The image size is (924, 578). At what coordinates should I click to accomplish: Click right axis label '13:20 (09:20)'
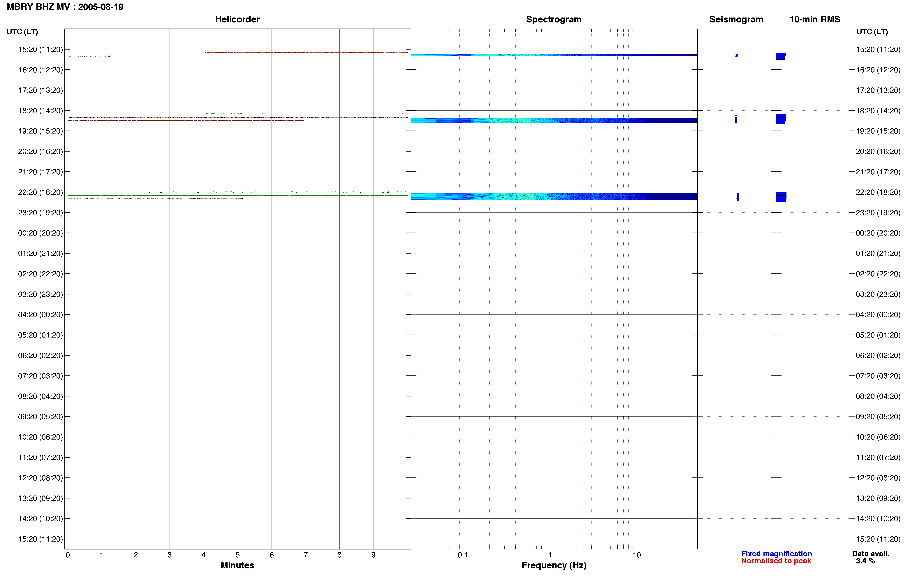[878, 498]
